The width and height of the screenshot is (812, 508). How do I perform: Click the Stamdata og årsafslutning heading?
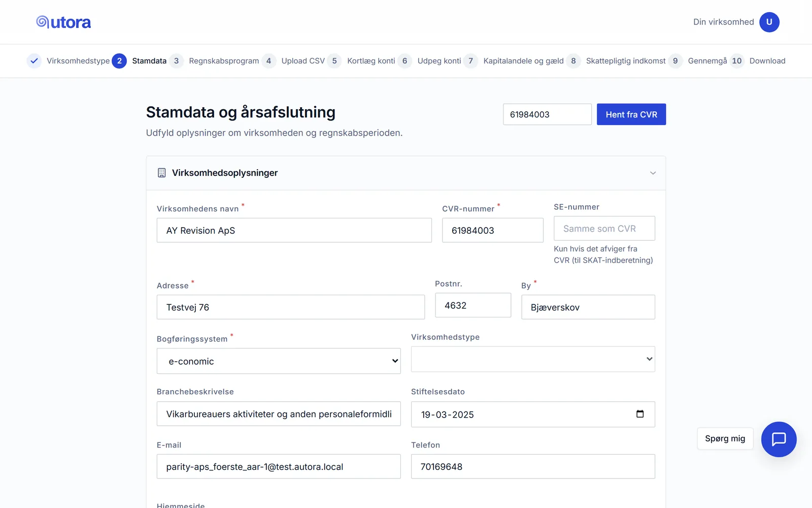(x=241, y=112)
